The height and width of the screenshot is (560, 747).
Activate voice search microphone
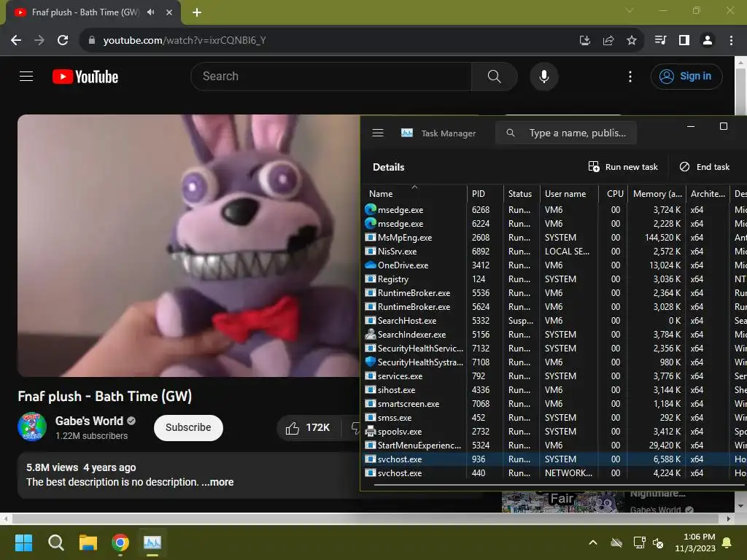(x=543, y=76)
